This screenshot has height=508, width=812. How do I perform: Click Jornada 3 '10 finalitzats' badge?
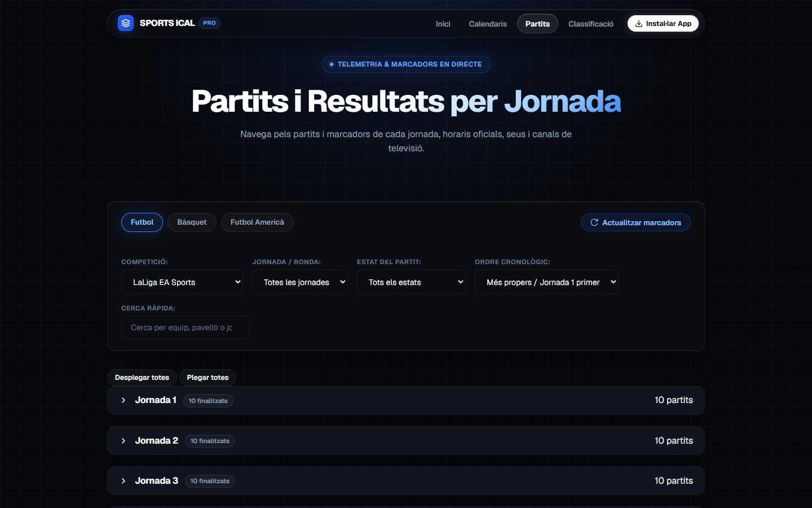210,481
